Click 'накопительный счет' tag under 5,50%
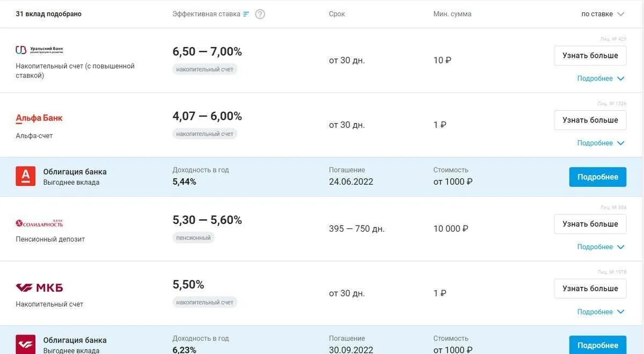The width and height of the screenshot is (644, 354). (205, 302)
